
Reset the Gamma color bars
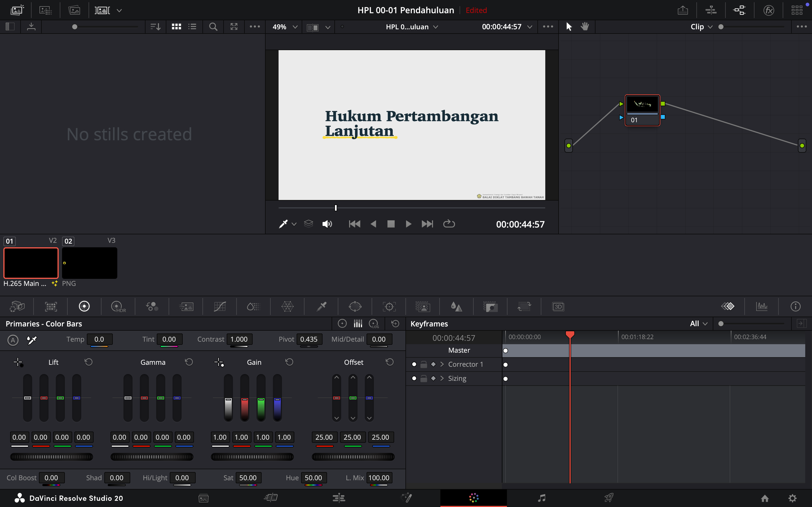189,362
